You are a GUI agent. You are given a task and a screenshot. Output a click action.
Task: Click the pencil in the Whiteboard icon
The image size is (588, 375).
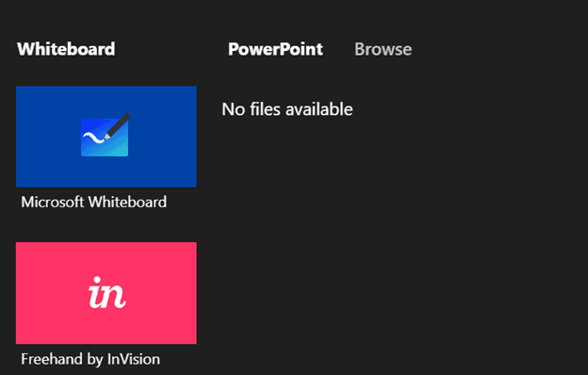click(118, 126)
